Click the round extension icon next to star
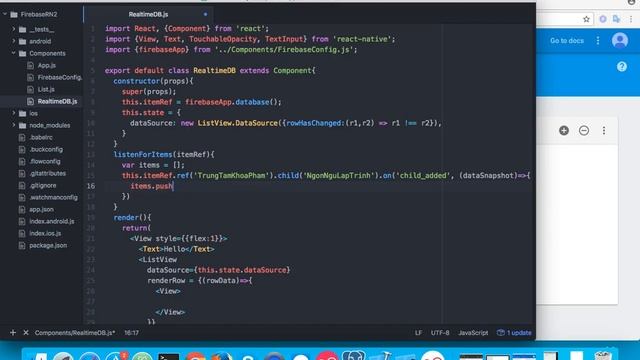Viewport: 640px width, 360px height. tap(603, 19)
